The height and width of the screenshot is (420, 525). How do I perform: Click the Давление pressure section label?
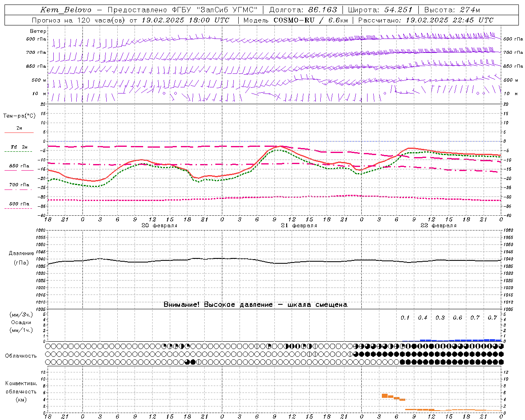(x=21, y=253)
